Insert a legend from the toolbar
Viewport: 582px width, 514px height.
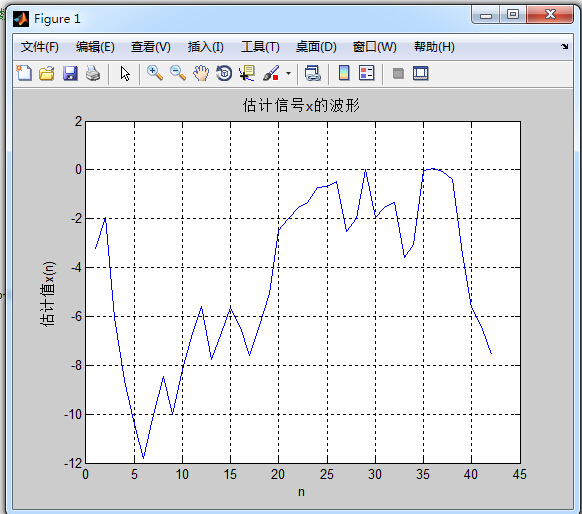(x=367, y=73)
